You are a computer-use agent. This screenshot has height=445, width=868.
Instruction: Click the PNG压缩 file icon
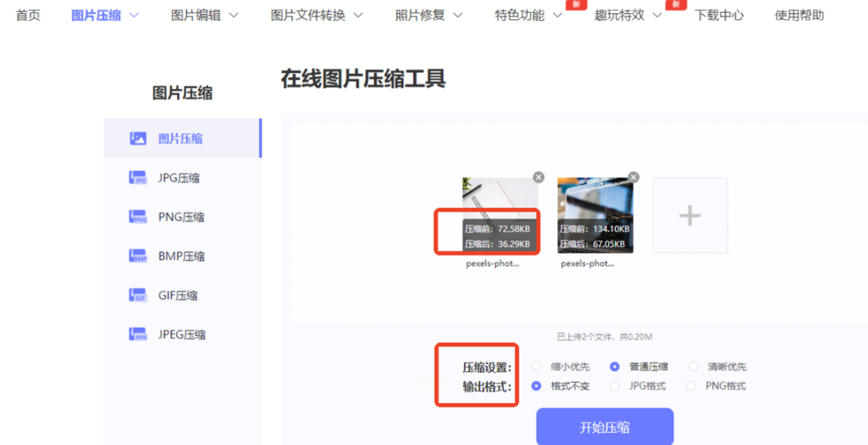[x=138, y=217]
